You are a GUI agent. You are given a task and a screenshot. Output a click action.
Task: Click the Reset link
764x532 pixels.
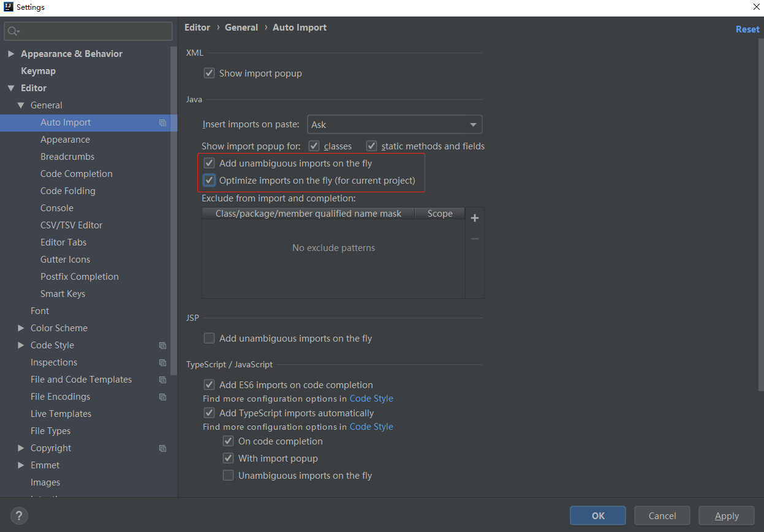click(747, 29)
